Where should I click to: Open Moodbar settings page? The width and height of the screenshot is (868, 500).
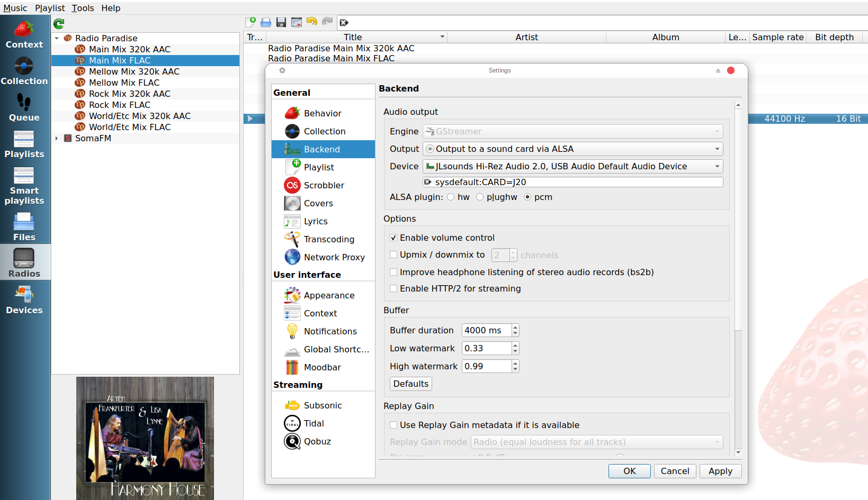point(323,367)
